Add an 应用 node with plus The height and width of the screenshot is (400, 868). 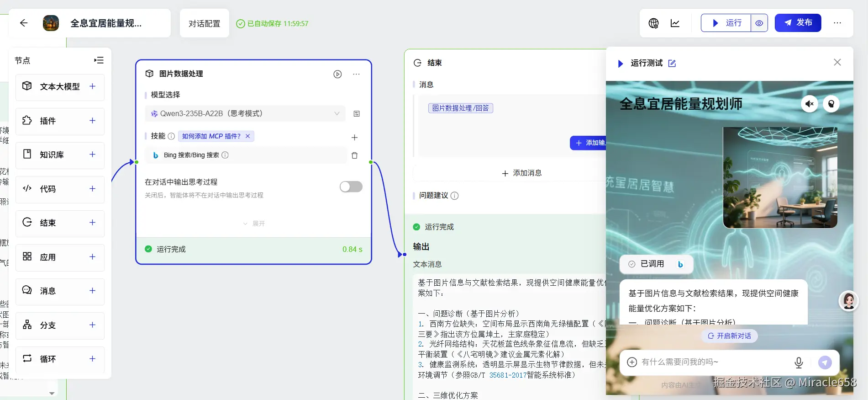click(92, 256)
